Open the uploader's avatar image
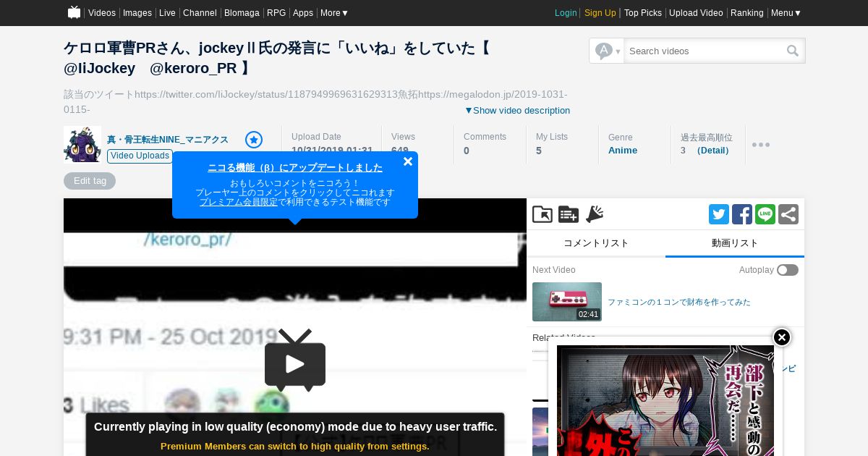Viewport: 868px width, 456px height. 82,144
